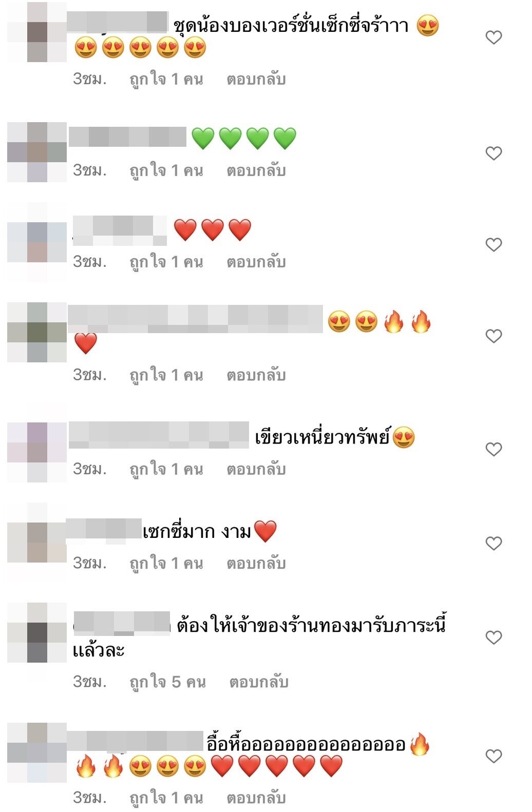Reply to the first sexy outfit comment
The height and width of the screenshot is (812, 532).
pos(256,79)
